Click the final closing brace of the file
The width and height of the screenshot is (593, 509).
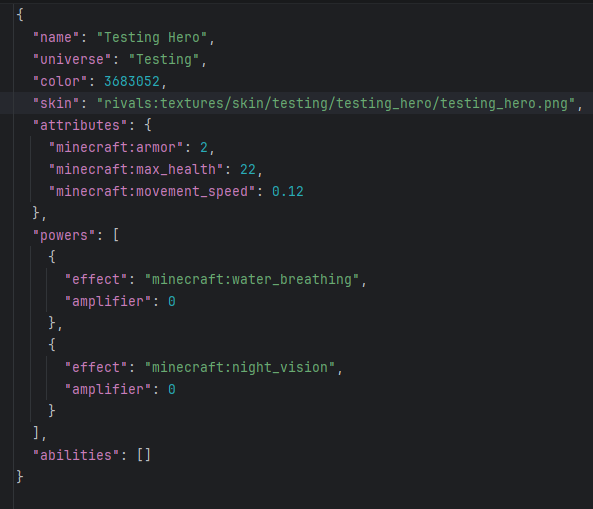coord(20,477)
